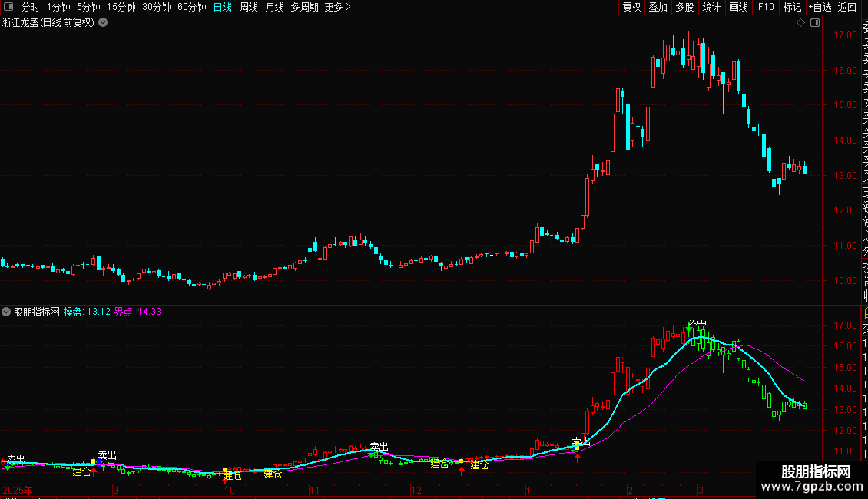Open the 更多 periods expander

coord(338,7)
